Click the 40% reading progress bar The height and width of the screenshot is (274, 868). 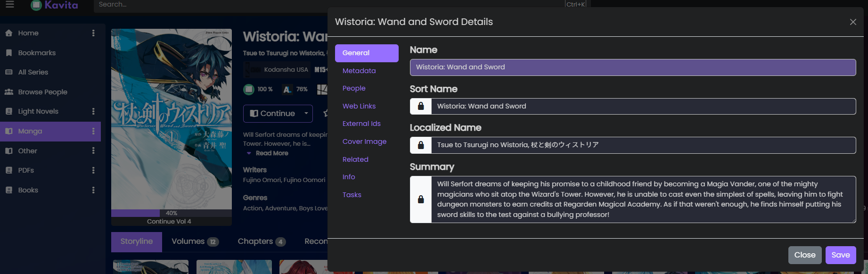pos(172,213)
